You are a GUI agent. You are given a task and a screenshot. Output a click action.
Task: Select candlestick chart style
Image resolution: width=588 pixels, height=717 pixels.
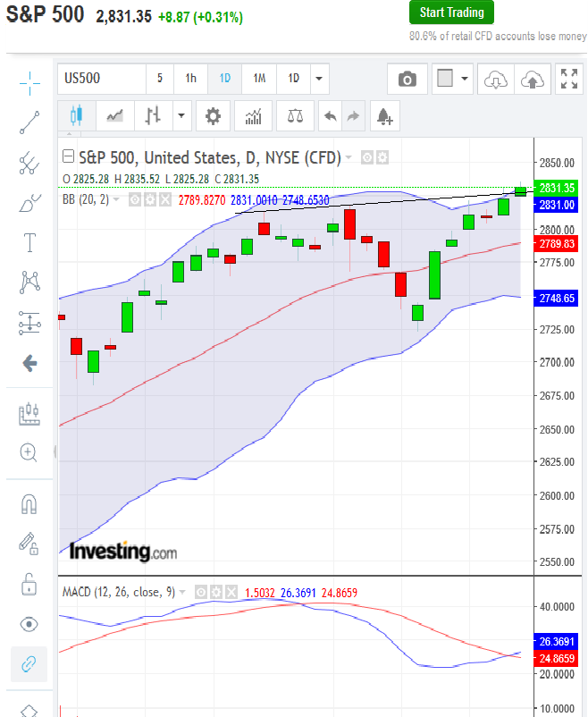pyautogui.click(x=76, y=115)
